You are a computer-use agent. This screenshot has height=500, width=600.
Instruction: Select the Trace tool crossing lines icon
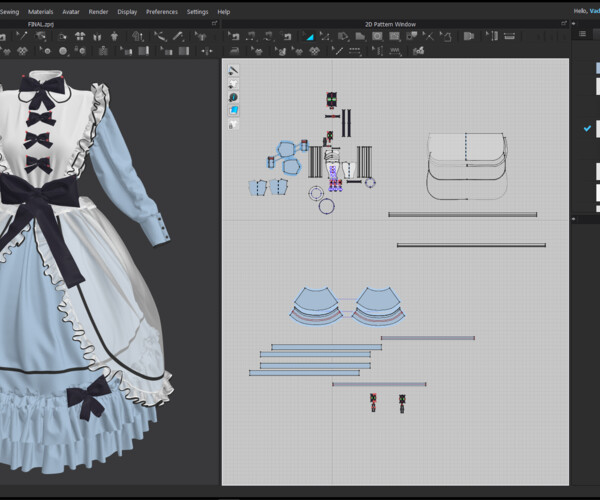[428, 36]
